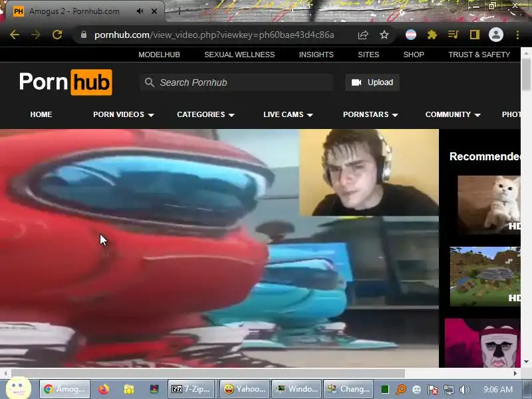Click the browser forward arrow
The image size is (532, 399).
pos(36,35)
